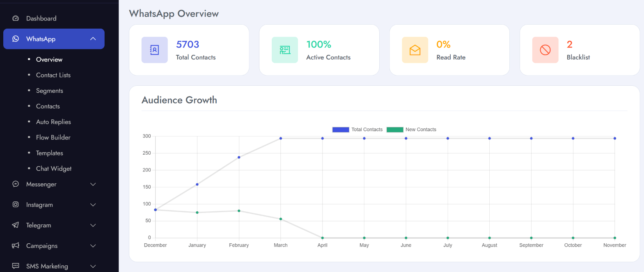The image size is (644, 272).
Task: Open the Messenger menu label
Action: point(41,184)
